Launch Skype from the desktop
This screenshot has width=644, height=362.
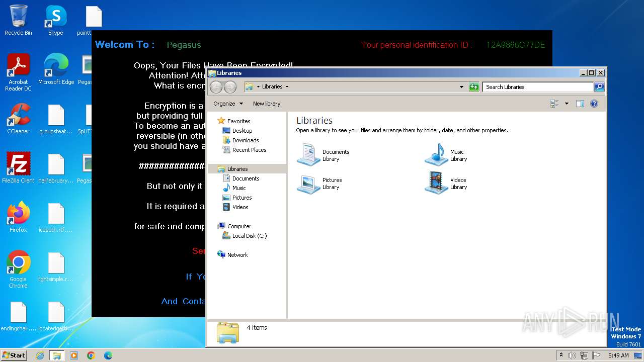(x=56, y=20)
